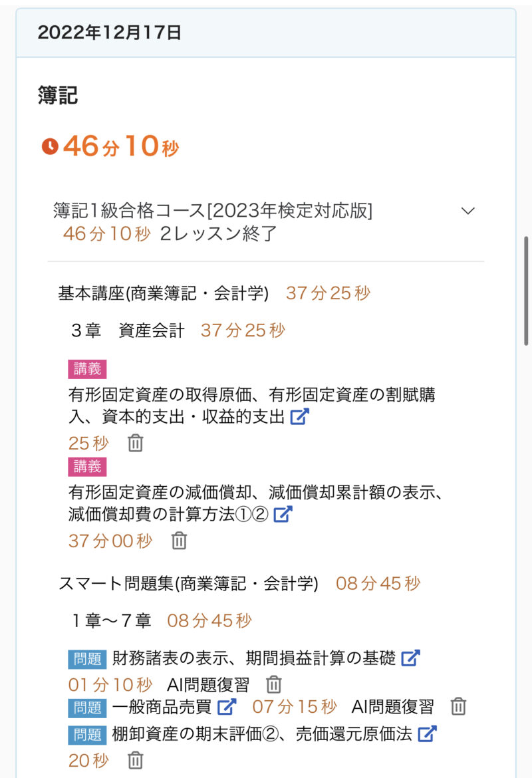Click the page scrollbar thumb
The height and width of the screenshot is (778, 532).
[527, 289]
